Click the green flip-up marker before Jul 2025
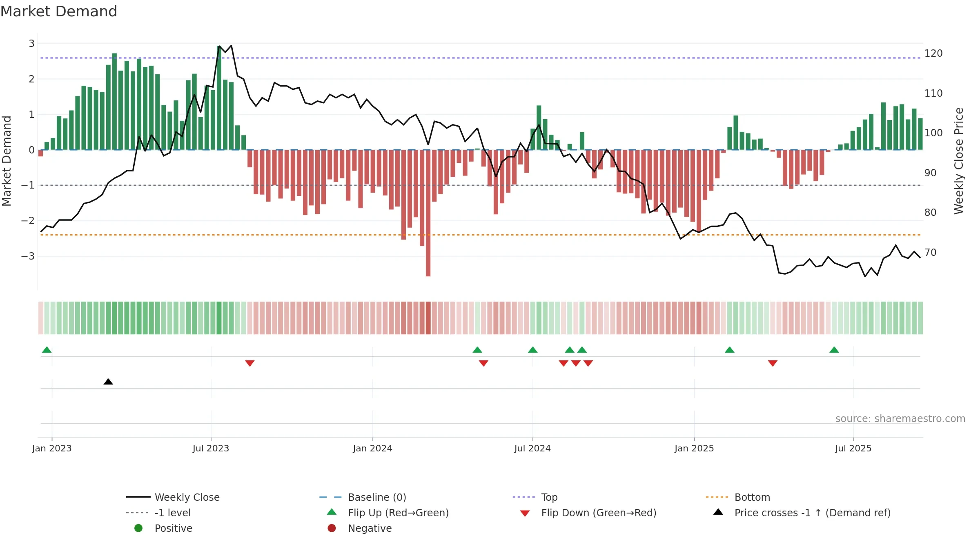This screenshot has width=980, height=551. (834, 350)
